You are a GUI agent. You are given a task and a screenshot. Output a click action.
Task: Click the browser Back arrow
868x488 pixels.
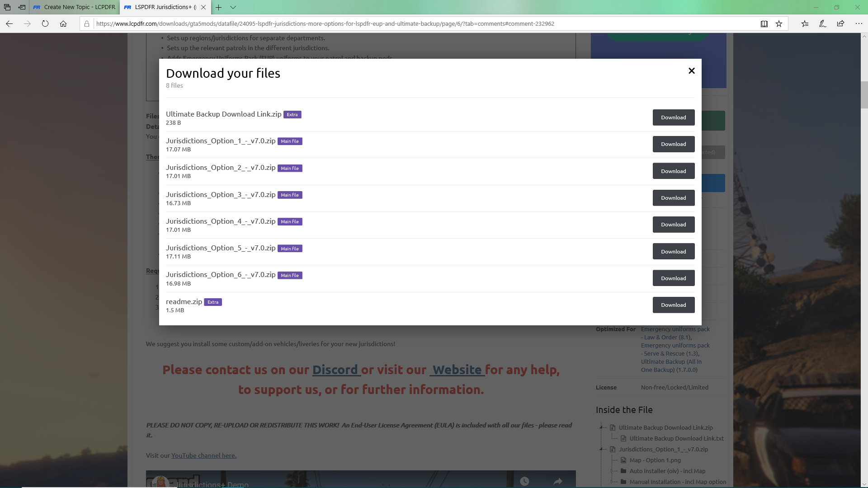[x=9, y=23]
